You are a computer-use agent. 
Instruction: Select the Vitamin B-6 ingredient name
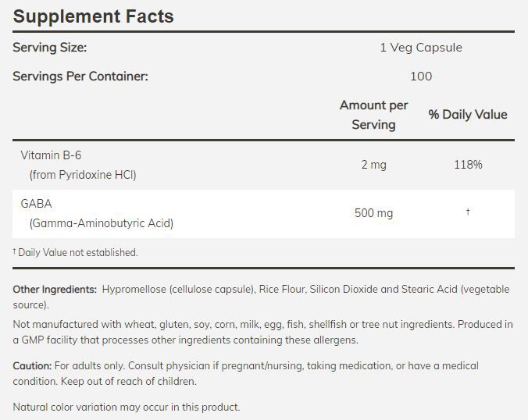(x=51, y=155)
